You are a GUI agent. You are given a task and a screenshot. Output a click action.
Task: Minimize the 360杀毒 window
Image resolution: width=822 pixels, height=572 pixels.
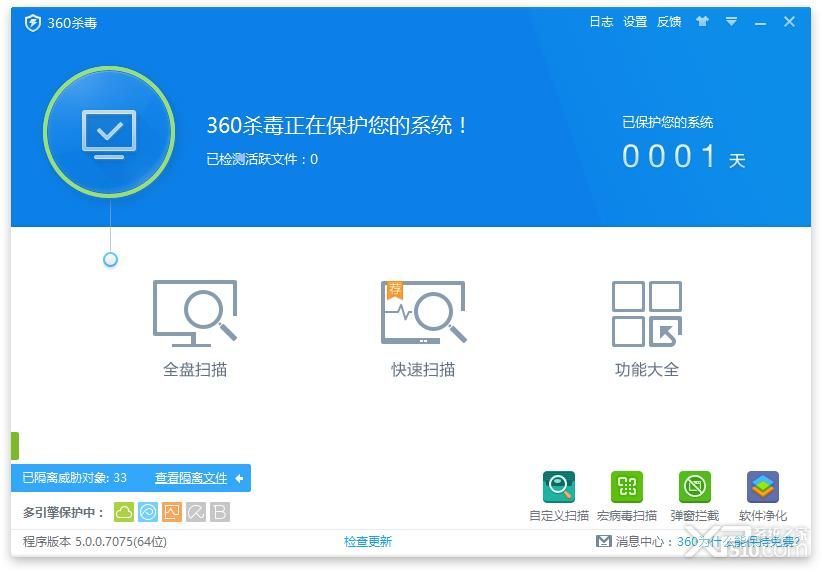[760, 23]
